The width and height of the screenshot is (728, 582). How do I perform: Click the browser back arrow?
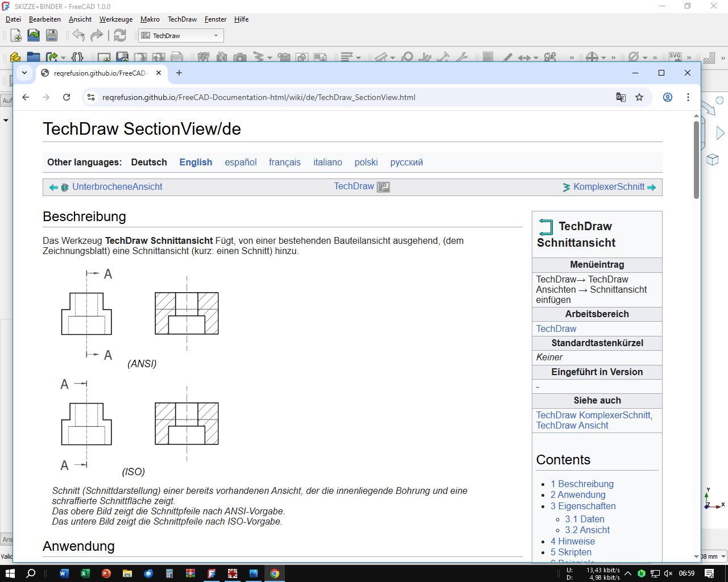(26, 97)
